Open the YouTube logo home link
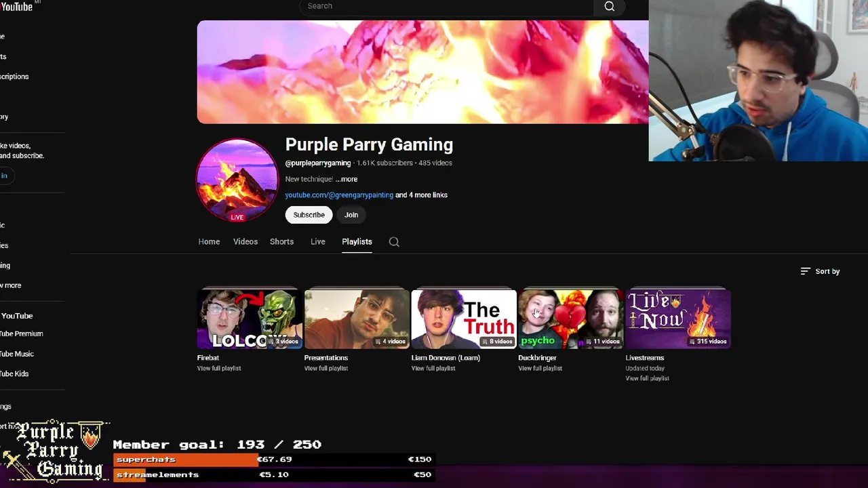Image resolution: width=868 pixels, height=488 pixels. pyautogui.click(x=16, y=6)
